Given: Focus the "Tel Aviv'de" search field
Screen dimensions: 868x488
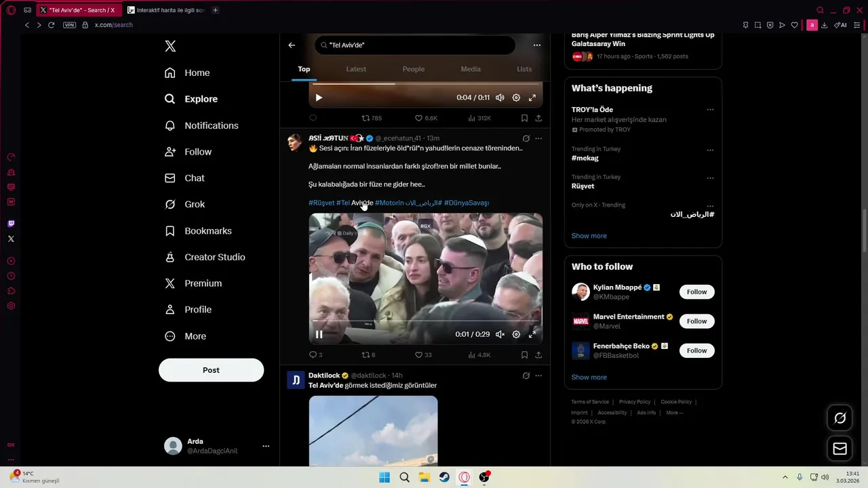Looking at the screenshot, I should [x=414, y=45].
